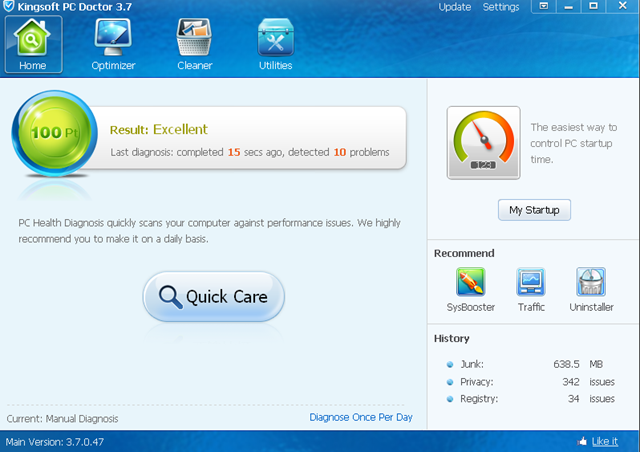
Task: Click the Diagnose Once Per Day link
Action: coord(361,417)
